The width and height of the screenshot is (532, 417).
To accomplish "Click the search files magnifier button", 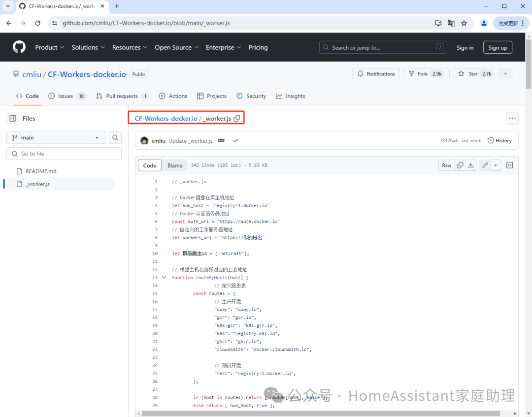I will pyautogui.click(x=115, y=138).
